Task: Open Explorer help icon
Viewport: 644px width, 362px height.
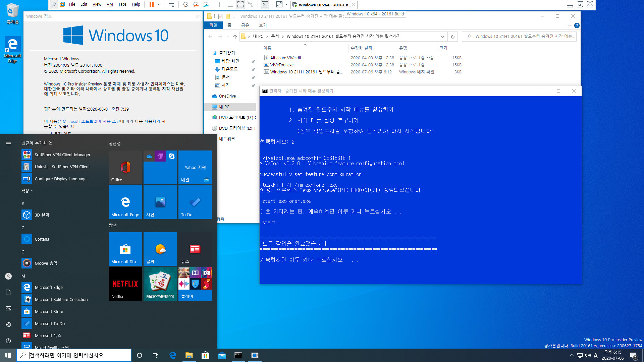Action: tap(577, 25)
